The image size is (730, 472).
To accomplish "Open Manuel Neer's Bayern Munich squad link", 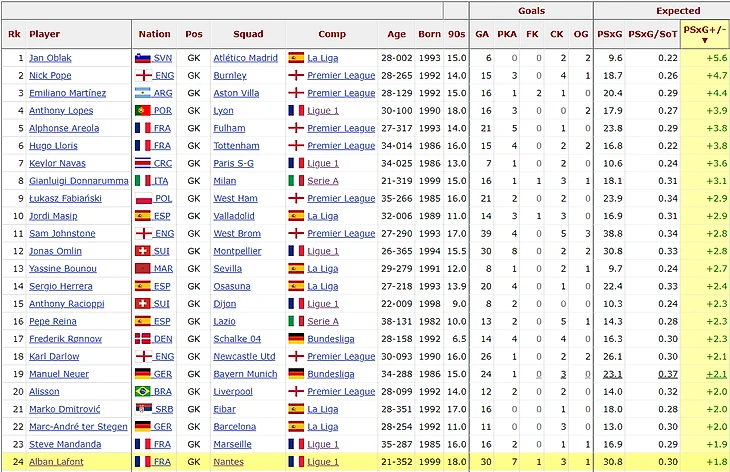I will pyautogui.click(x=246, y=373).
